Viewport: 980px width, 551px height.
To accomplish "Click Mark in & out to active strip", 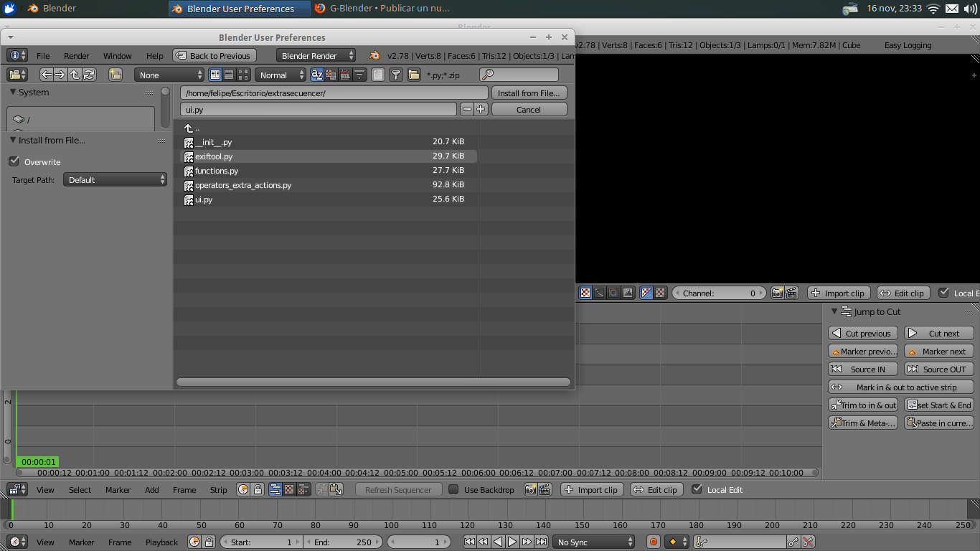I will point(900,387).
